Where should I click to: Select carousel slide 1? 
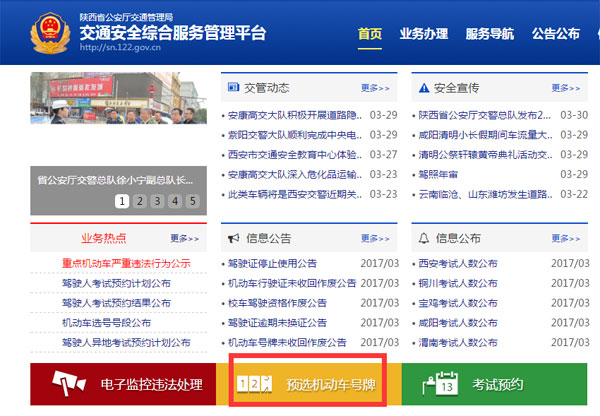click(x=122, y=201)
